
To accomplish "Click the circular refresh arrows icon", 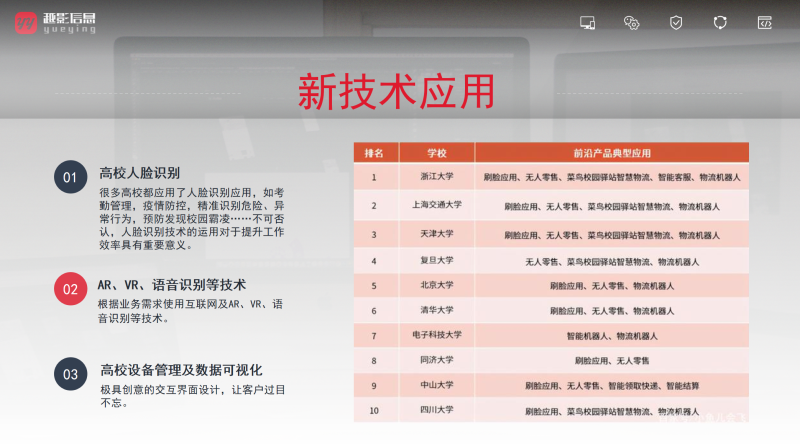I will click(720, 22).
